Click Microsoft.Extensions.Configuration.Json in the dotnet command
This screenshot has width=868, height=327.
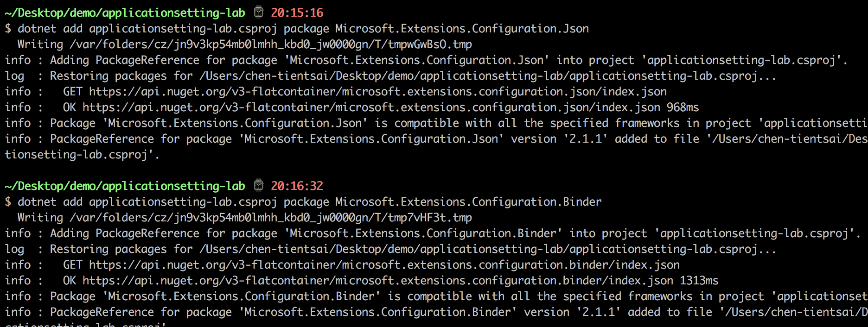pos(462,29)
